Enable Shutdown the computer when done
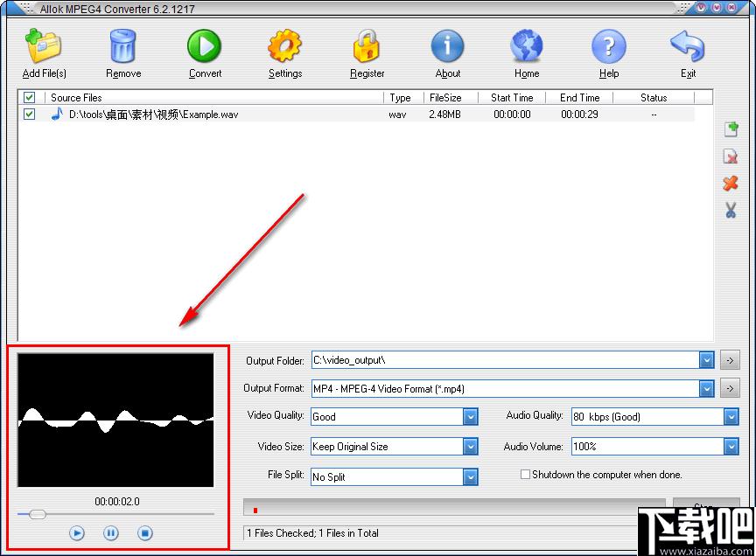756x556 pixels. [x=525, y=475]
